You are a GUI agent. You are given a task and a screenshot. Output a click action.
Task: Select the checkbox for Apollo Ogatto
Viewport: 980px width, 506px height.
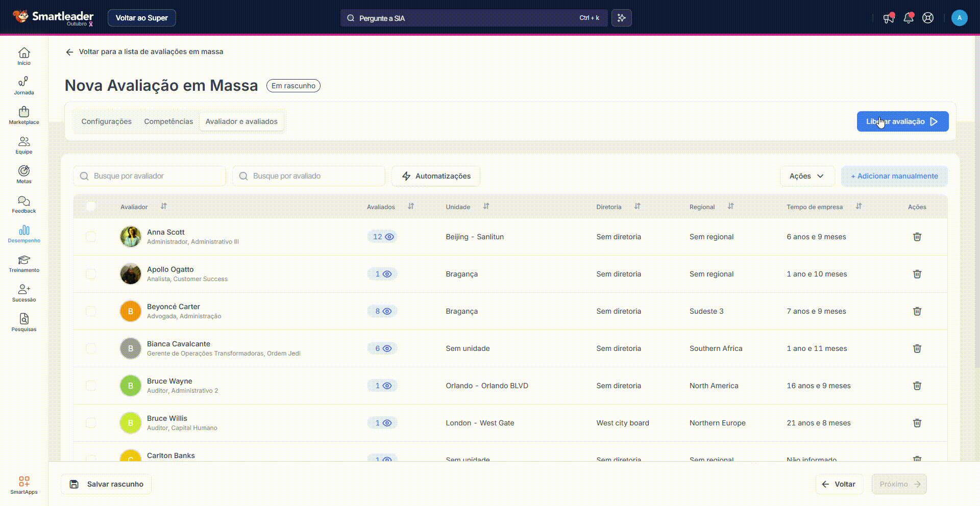(x=91, y=274)
